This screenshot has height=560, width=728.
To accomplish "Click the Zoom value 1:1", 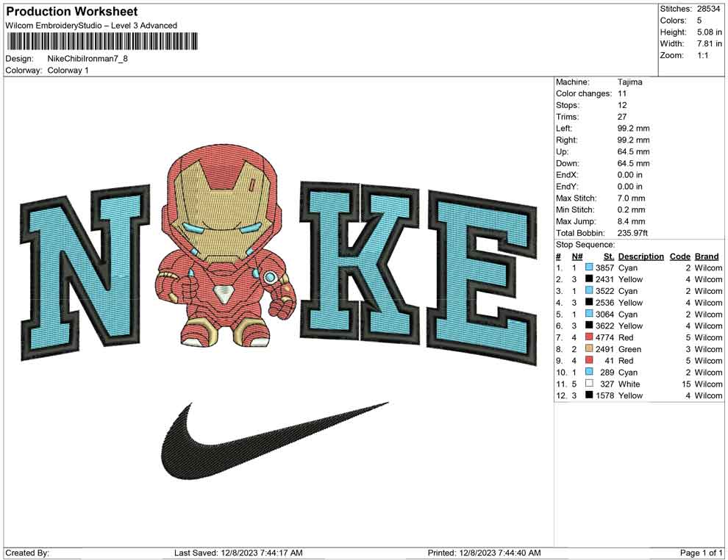I will pyautogui.click(x=702, y=55).
